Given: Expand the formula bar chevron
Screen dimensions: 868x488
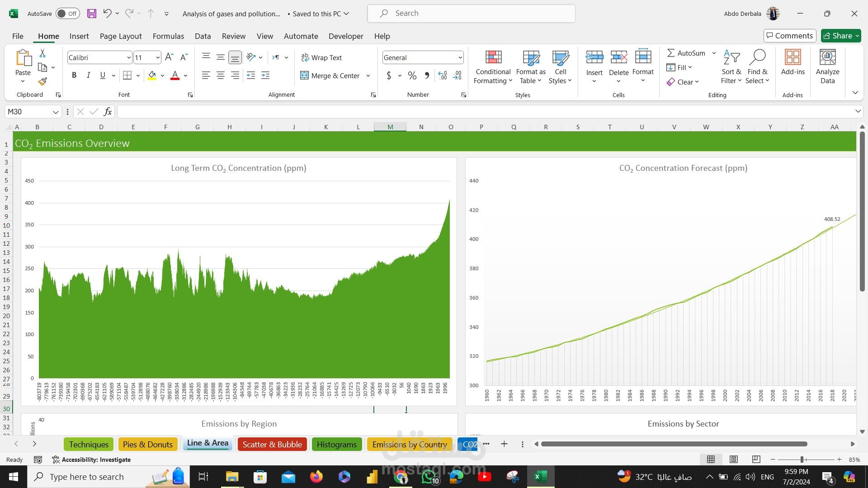Looking at the screenshot, I should tap(858, 112).
